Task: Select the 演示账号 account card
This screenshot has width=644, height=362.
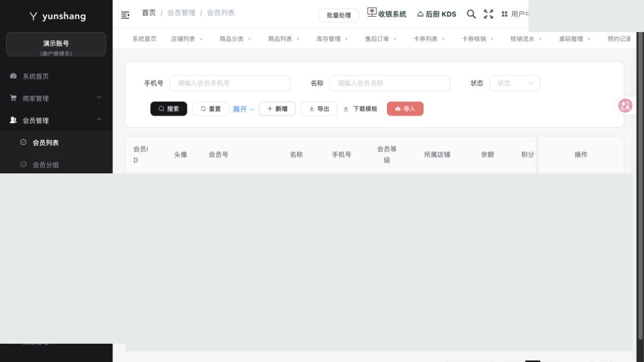Action: tap(56, 44)
